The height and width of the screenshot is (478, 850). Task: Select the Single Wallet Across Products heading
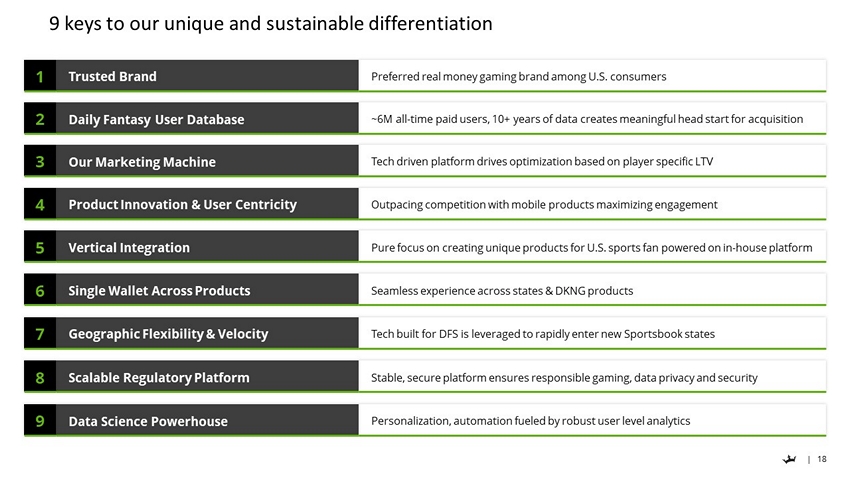[x=159, y=291]
